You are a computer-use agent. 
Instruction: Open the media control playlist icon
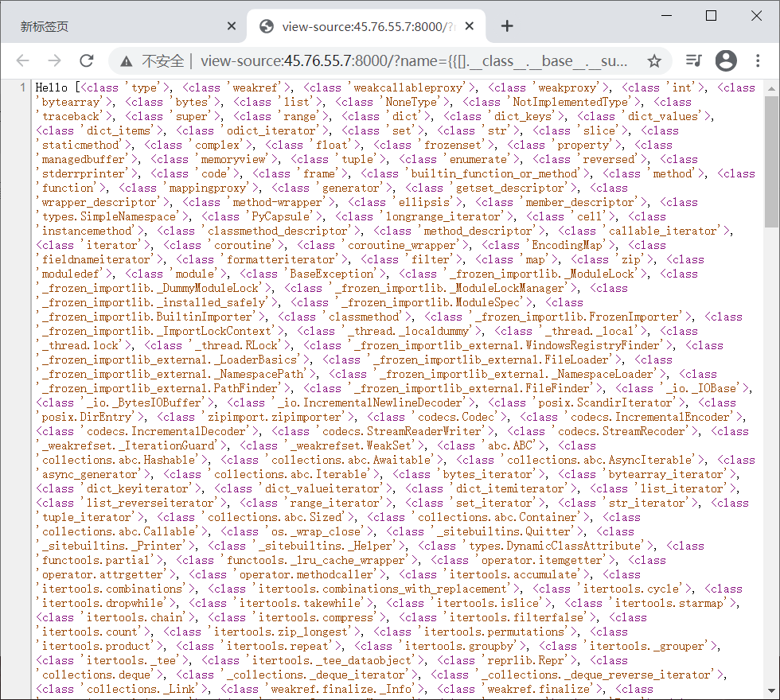click(693, 60)
